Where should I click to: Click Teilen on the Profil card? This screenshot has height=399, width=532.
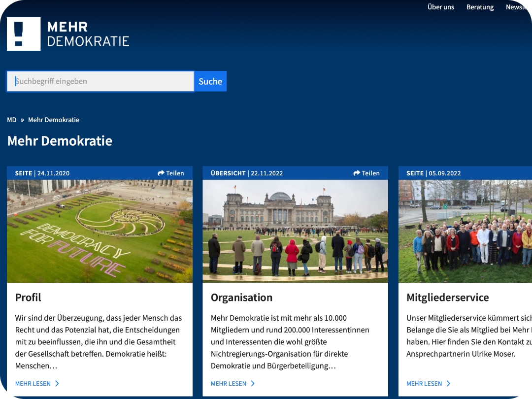(x=175, y=173)
